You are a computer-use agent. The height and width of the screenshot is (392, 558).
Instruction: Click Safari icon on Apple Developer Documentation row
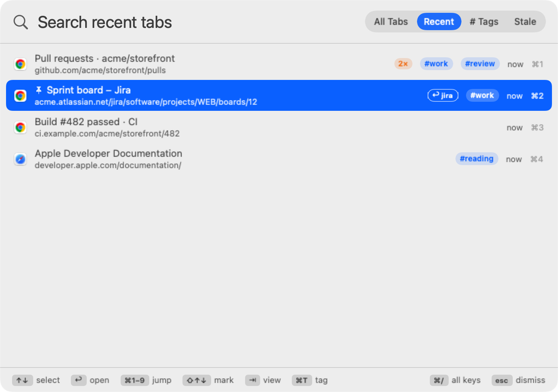[20, 159]
